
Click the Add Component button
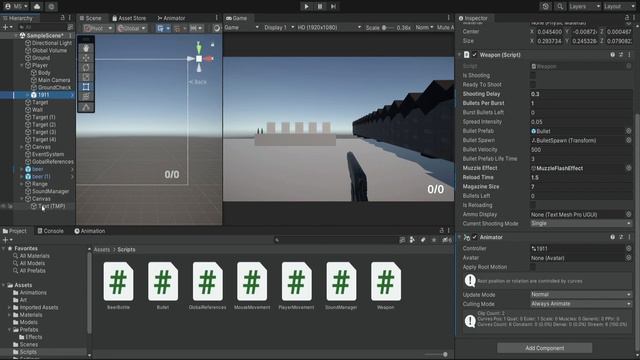[544, 348]
